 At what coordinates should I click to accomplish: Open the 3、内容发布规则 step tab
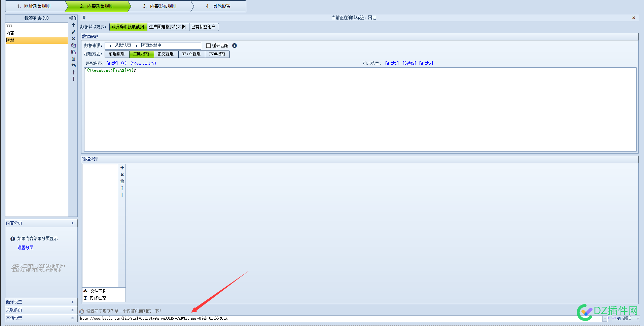pyautogui.click(x=159, y=6)
